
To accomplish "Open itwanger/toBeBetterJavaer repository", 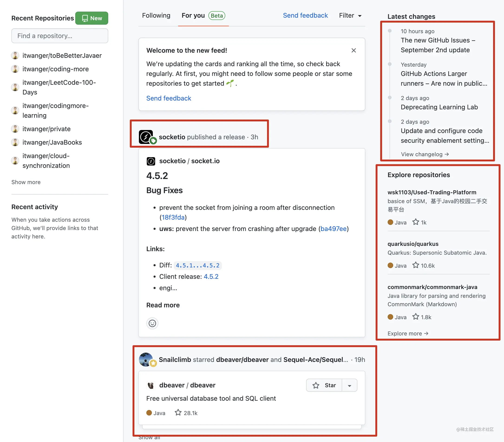I will pos(62,55).
